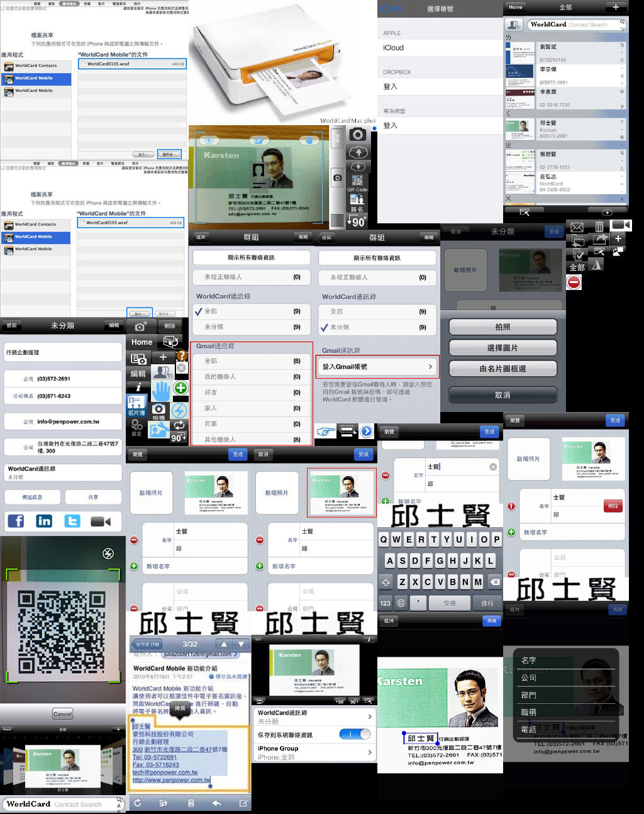Tap the LinkedIn share icon
Viewport: 644px width, 814px height.
44,521
